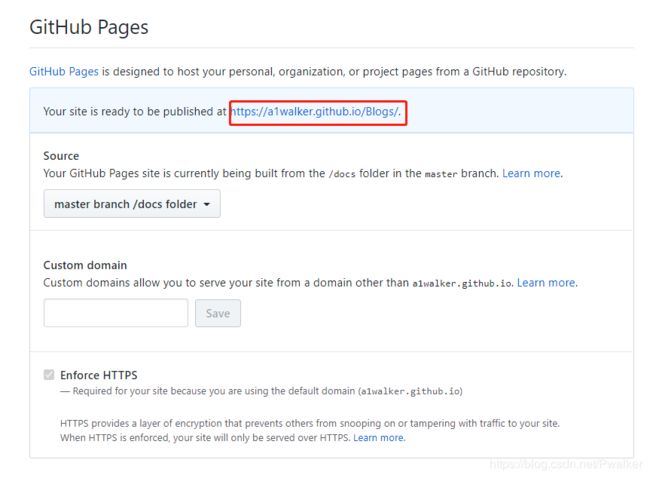Open the GitHub Pages documentation link
This screenshot has height=478, width=650.
(64, 72)
